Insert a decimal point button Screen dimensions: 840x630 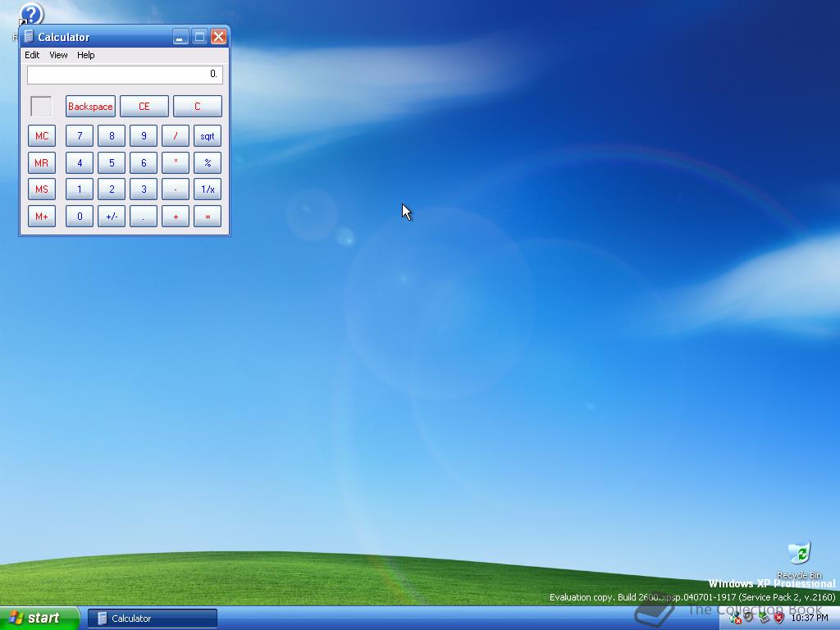pos(144,216)
